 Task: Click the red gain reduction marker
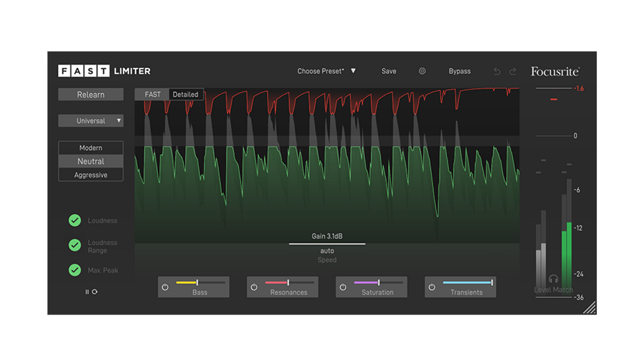point(553,99)
